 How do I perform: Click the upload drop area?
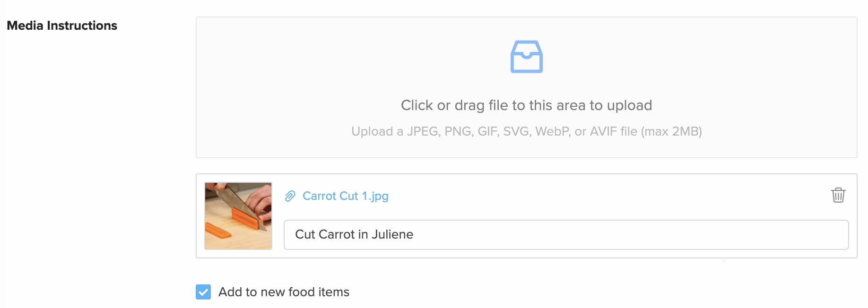click(526, 87)
